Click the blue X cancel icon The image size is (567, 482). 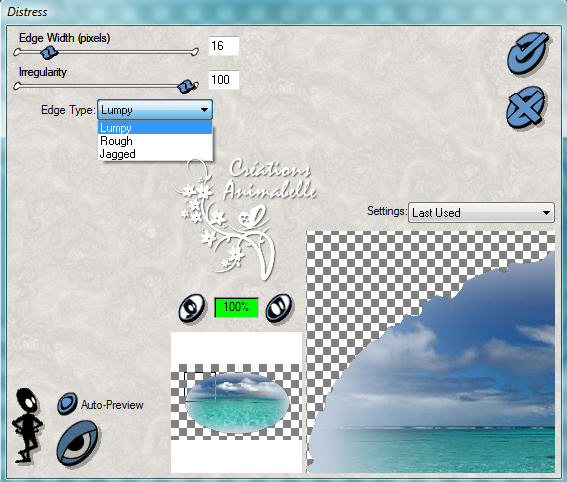[525, 107]
